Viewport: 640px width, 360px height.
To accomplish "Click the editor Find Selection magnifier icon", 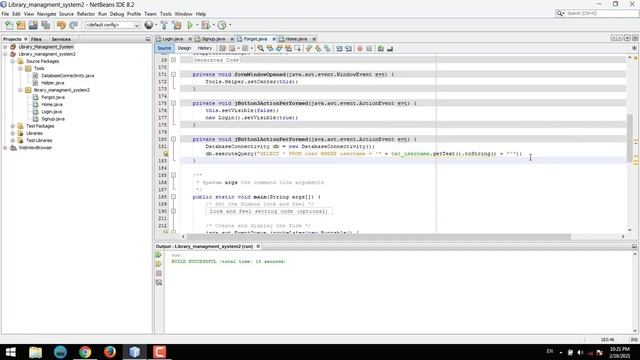I will pos(260,49).
